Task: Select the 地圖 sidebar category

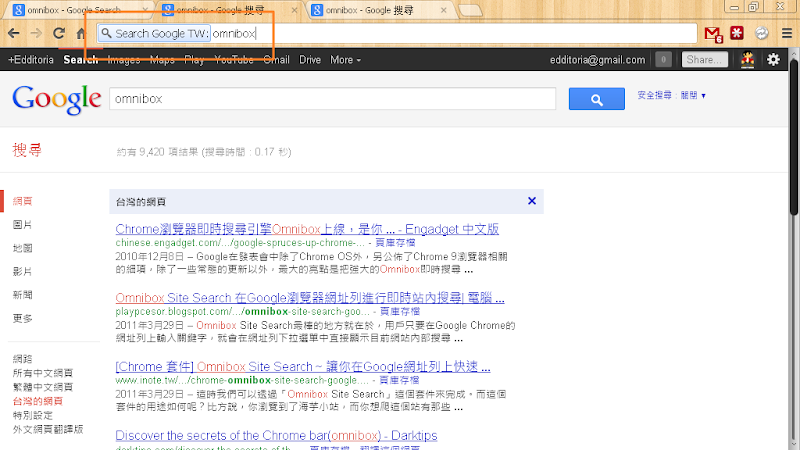Action: point(22,248)
